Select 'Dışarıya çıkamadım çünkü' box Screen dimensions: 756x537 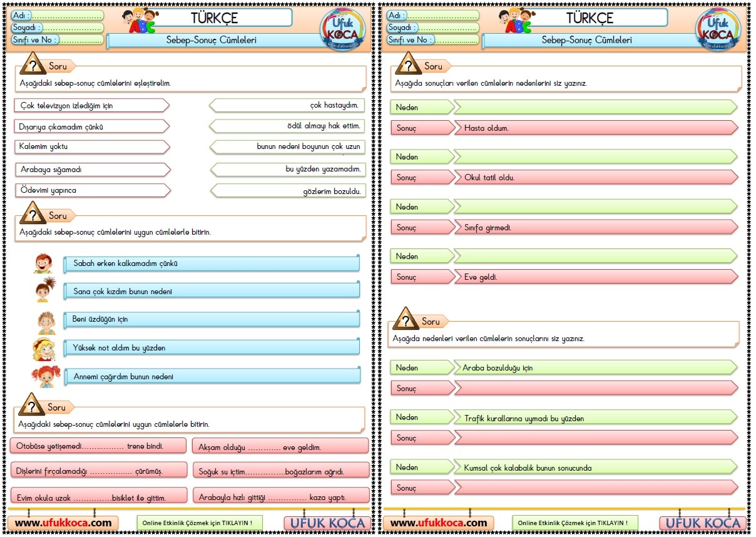click(92, 126)
